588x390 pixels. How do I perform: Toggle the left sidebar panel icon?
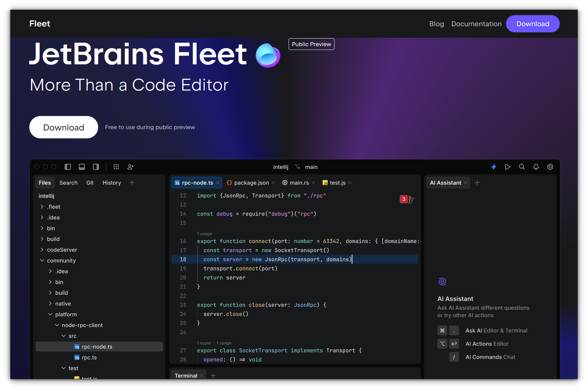(68, 167)
